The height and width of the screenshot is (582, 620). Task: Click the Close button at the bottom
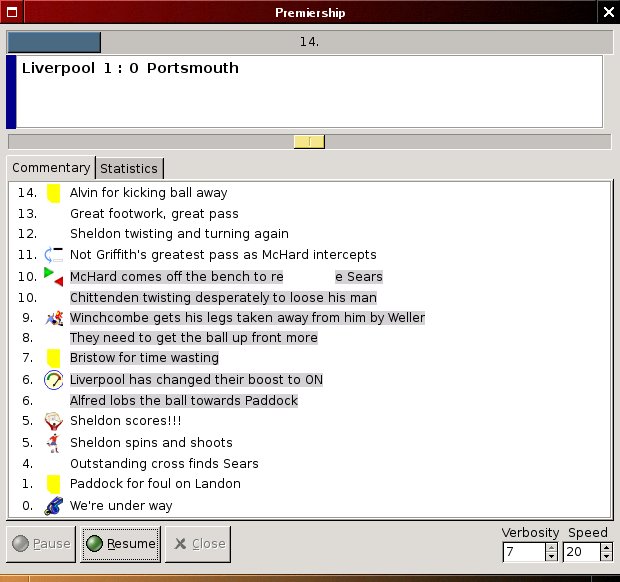click(x=198, y=544)
